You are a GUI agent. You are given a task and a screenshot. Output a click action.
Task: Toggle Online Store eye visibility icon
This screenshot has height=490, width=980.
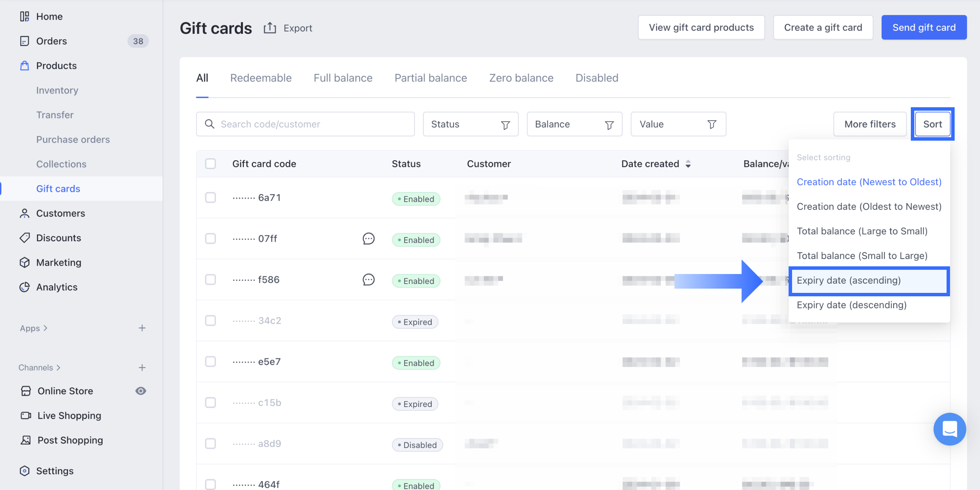(x=141, y=391)
